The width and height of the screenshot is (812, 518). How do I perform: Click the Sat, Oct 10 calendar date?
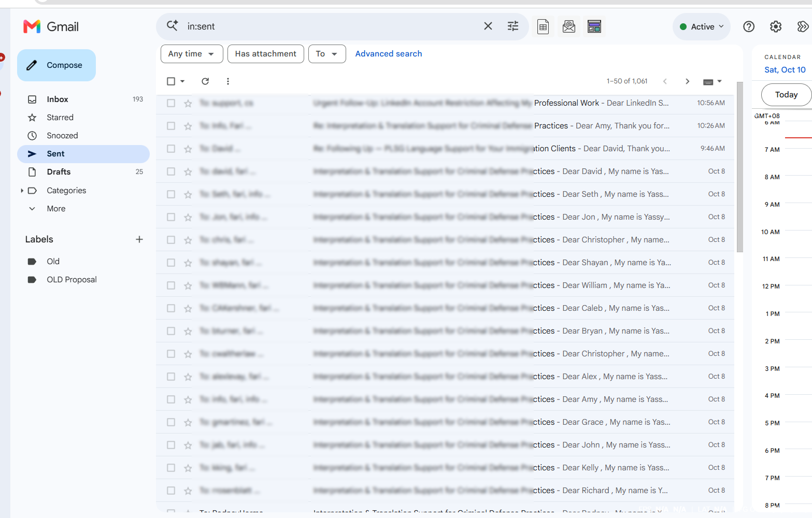785,70
